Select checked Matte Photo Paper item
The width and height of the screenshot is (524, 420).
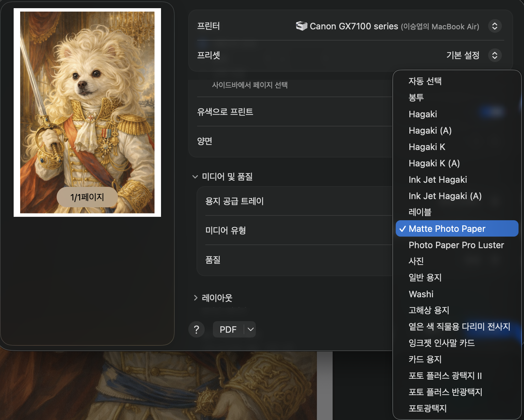[457, 228]
